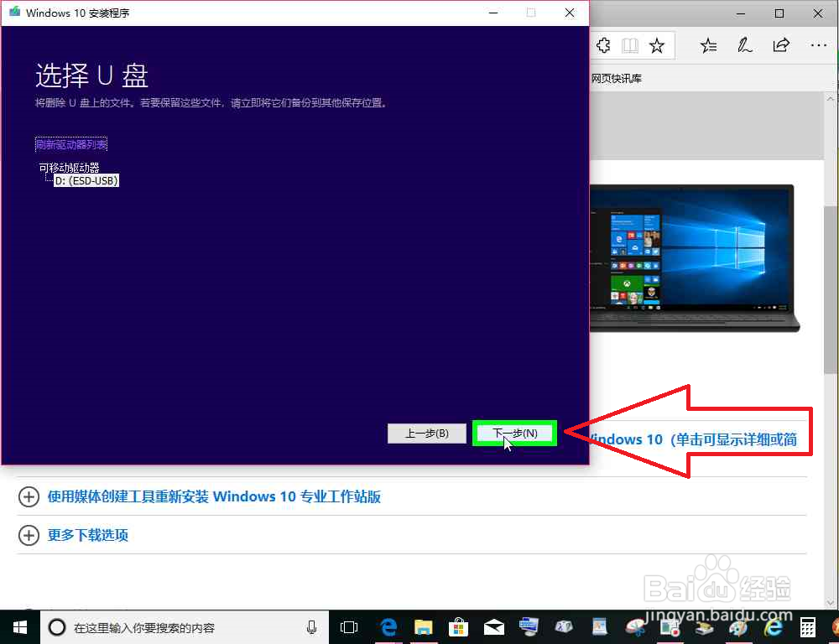The image size is (839, 644).
Task: Open Edge's reading view book icon
Action: click(630, 45)
